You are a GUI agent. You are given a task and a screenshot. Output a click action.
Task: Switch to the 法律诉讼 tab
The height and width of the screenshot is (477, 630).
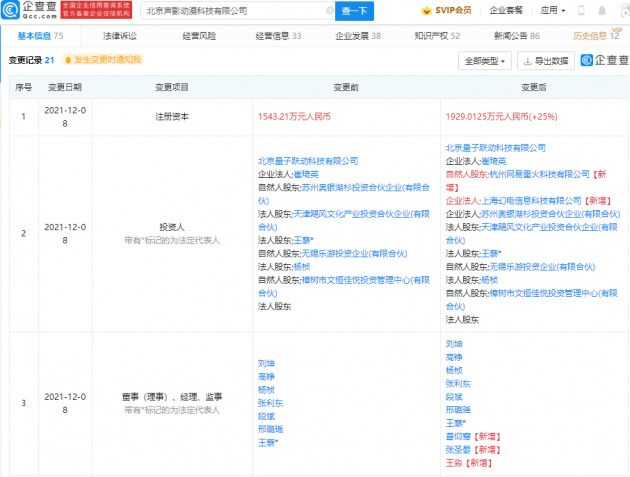click(119, 35)
